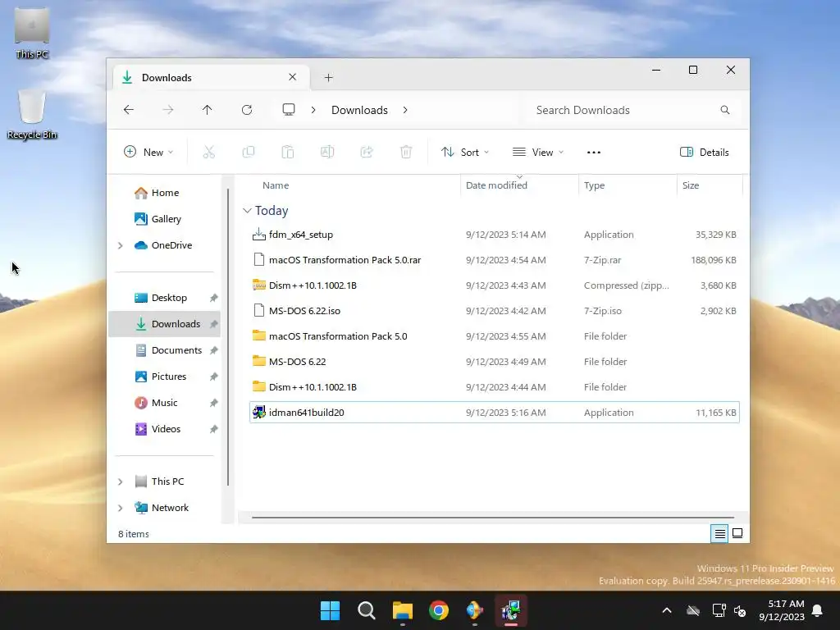The image size is (840, 630).
Task: Add a new tab
Action: click(328, 78)
